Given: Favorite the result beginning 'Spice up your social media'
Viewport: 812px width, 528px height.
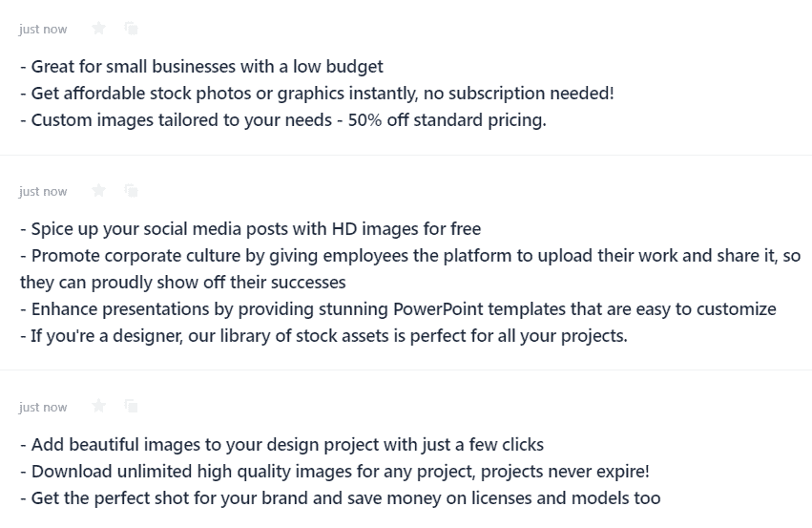Looking at the screenshot, I should click(x=98, y=191).
